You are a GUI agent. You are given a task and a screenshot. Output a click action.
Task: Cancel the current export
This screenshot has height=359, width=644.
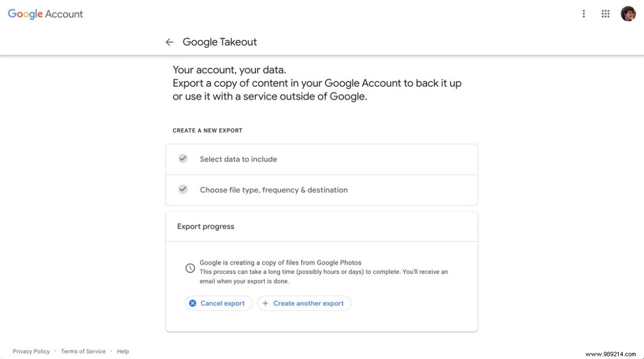219,303
